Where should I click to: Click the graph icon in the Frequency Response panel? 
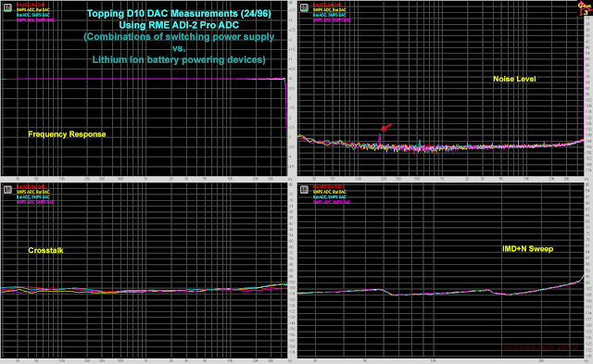pyautogui.click(x=7, y=7)
